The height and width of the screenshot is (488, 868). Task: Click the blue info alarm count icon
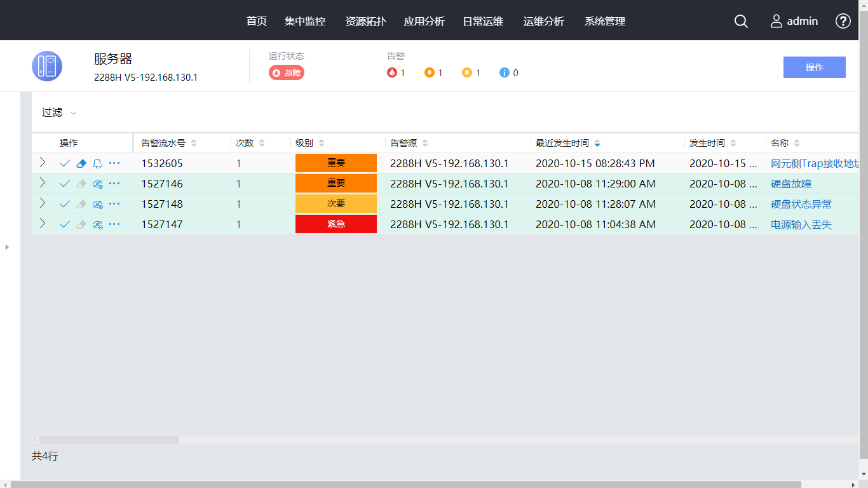pos(505,72)
